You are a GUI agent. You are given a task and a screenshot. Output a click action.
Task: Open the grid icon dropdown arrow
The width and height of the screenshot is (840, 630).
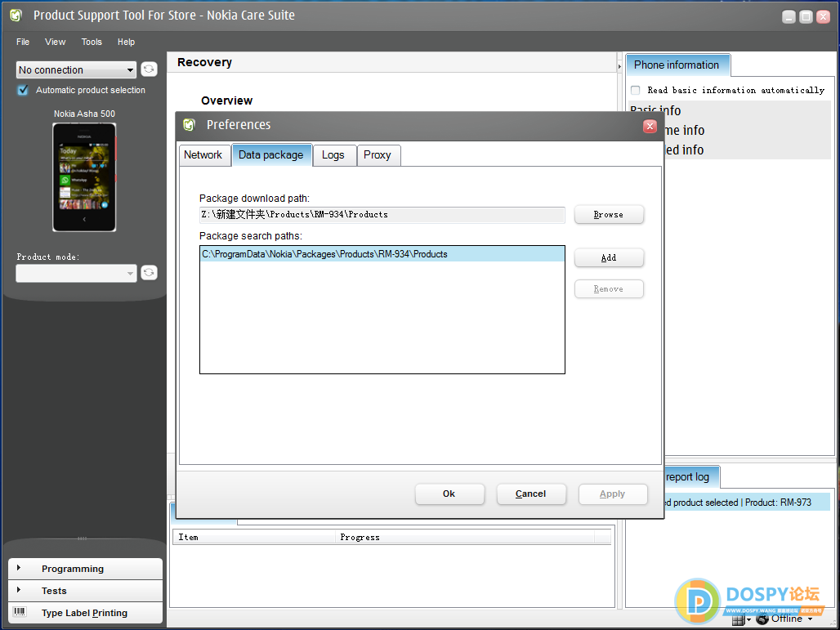point(749,620)
